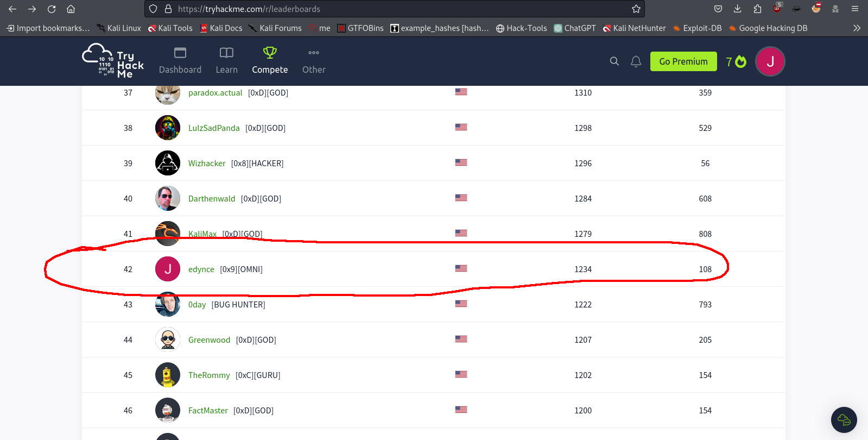Click the search magnifier icon in navbar

click(614, 61)
